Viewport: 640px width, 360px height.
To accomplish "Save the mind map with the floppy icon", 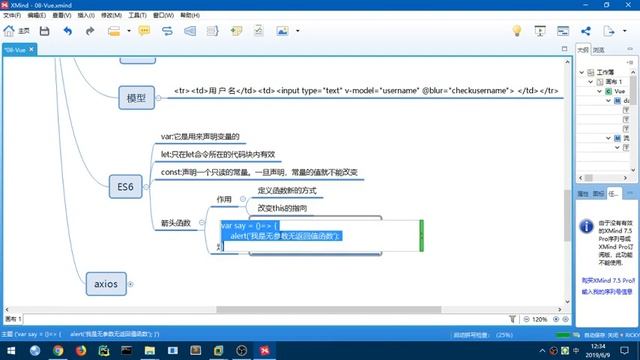I will click(x=44, y=31).
